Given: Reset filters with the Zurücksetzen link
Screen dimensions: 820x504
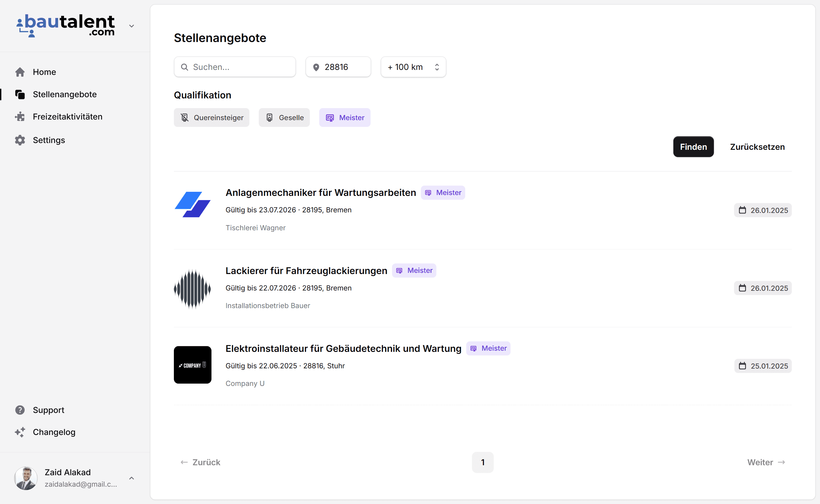Looking at the screenshot, I should [757, 147].
